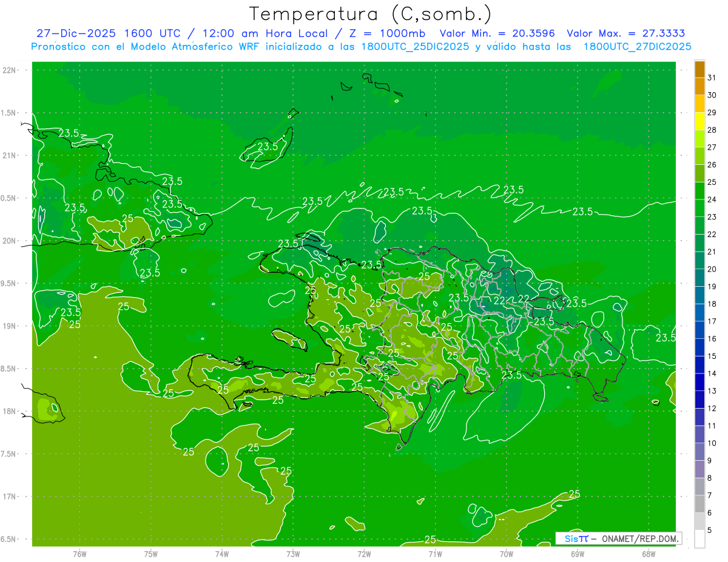Click the gray swatch between 6 and 7

click(x=699, y=504)
